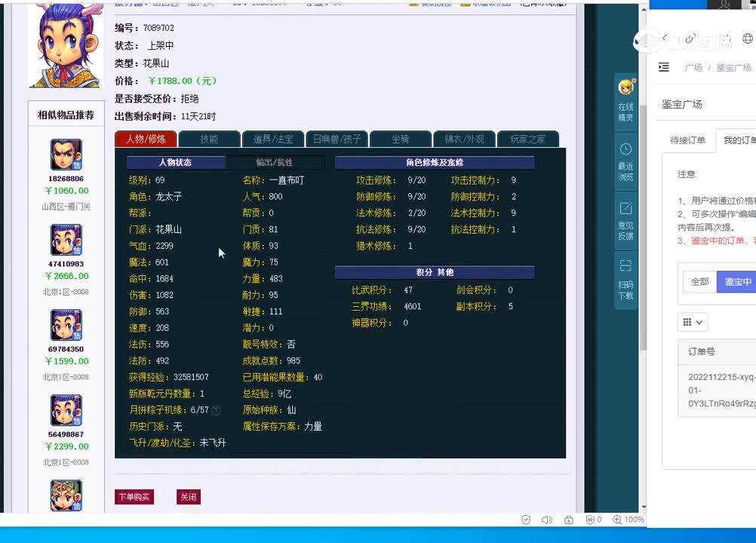Switch to the 人物/修炼 tab
The width and height of the screenshot is (756, 543).
click(146, 139)
